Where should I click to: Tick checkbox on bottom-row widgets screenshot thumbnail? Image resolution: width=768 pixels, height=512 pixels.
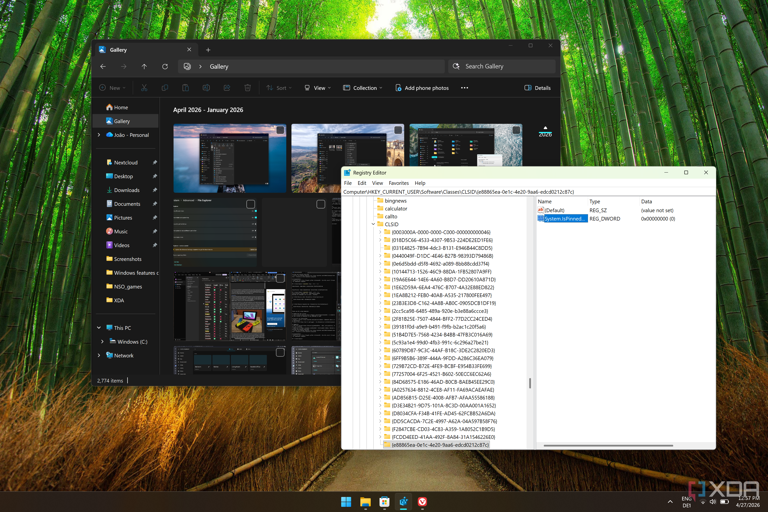pyautogui.click(x=280, y=352)
